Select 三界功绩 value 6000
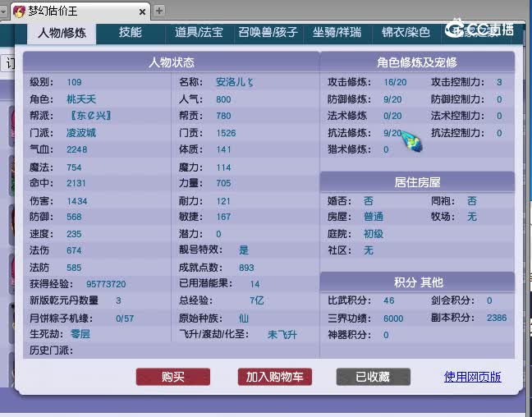 coord(393,318)
